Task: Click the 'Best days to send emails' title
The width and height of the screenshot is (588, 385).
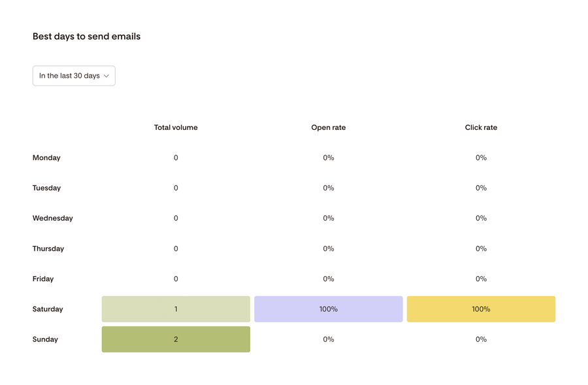Action: coord(86,37)
